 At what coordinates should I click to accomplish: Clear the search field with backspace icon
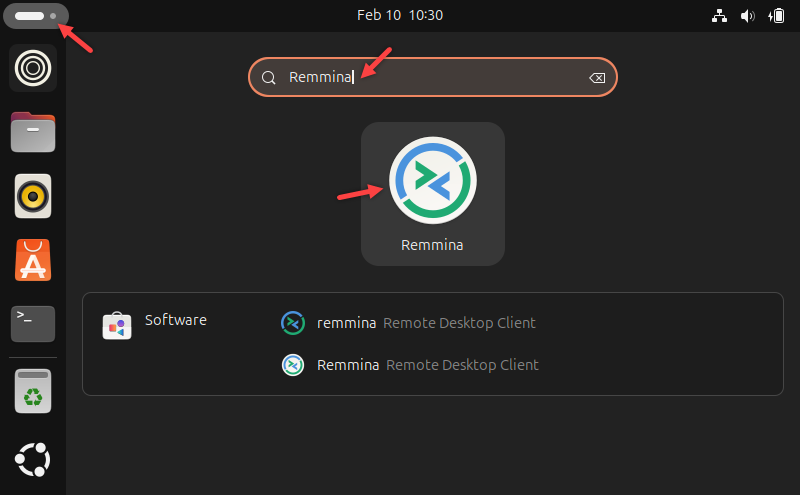coord(597,78)
